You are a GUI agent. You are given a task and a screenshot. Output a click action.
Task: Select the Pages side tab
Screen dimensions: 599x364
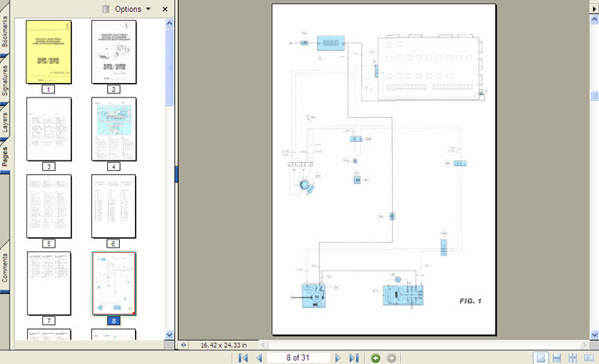coord(5,157)
